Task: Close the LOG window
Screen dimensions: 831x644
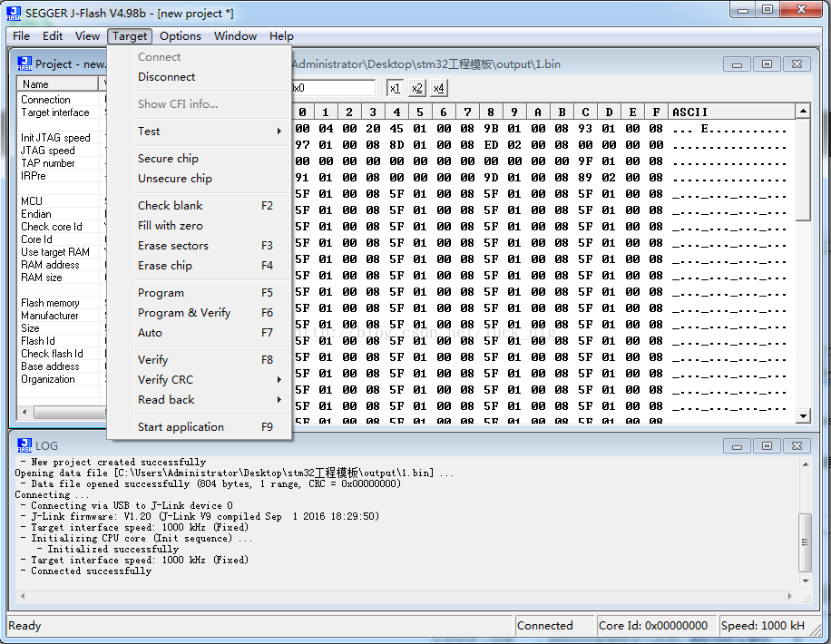Action: pos(797,445)
